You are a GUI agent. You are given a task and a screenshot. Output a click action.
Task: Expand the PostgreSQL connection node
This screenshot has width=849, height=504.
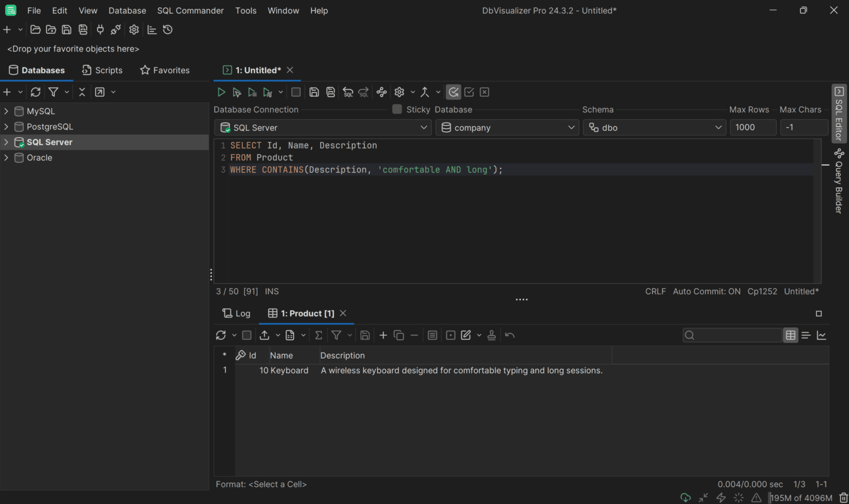[6, 127]
